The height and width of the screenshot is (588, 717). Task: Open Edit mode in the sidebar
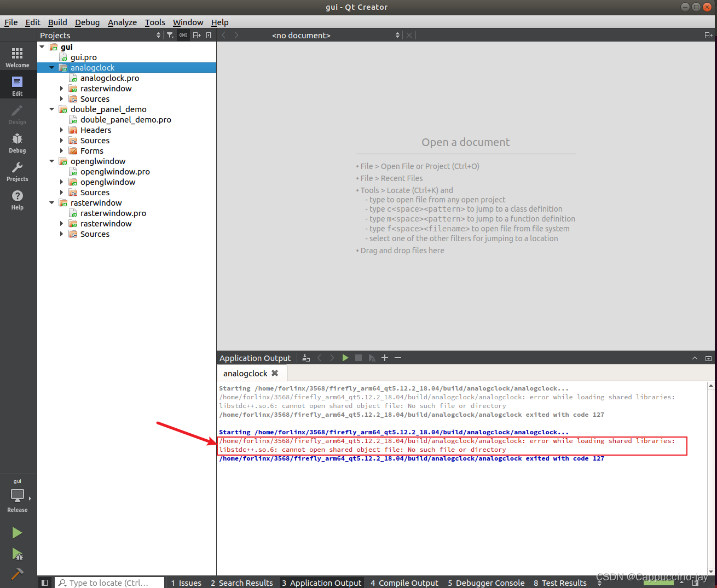18,85
